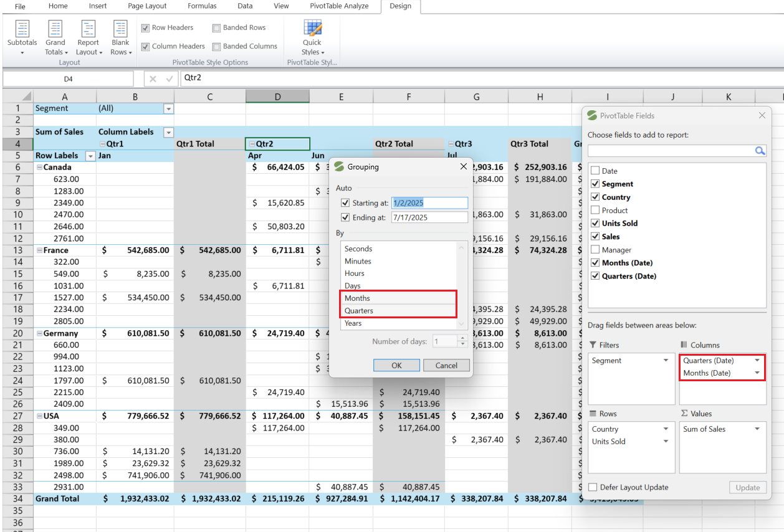Select row header 34
The width and height of the screenshot is (784, 532).
(x=17, y=499)
